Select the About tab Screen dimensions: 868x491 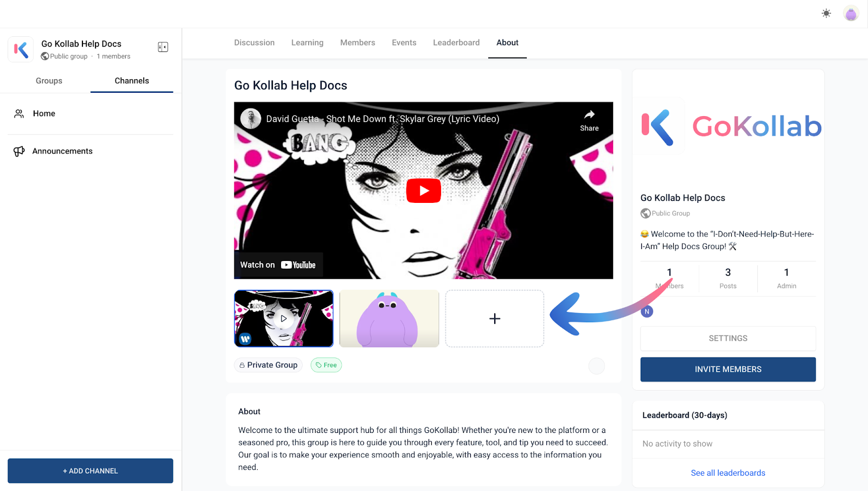pyautogui.click(x=507, y=43)
